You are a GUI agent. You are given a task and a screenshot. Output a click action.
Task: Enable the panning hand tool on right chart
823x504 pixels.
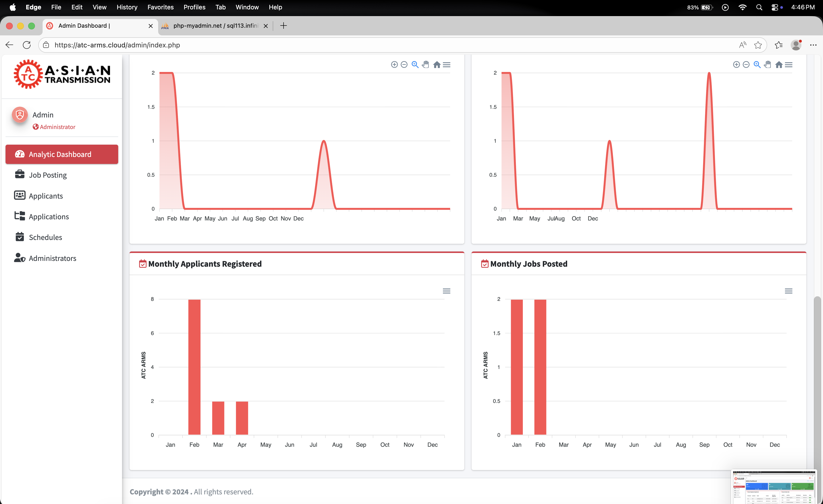768,65
